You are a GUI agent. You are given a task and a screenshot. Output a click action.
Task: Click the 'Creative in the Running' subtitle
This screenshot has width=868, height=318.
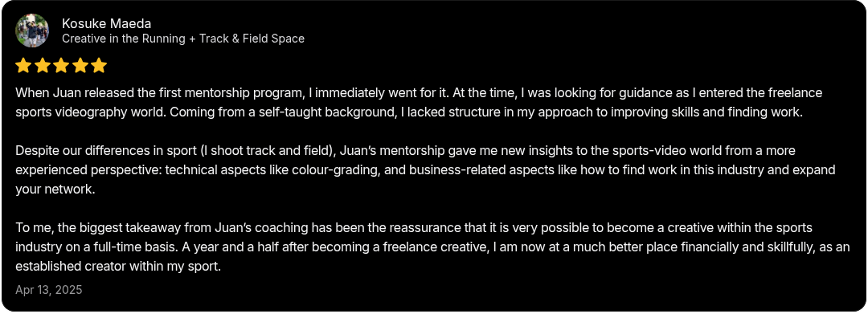pyautogui.click(x=182, y=39)
